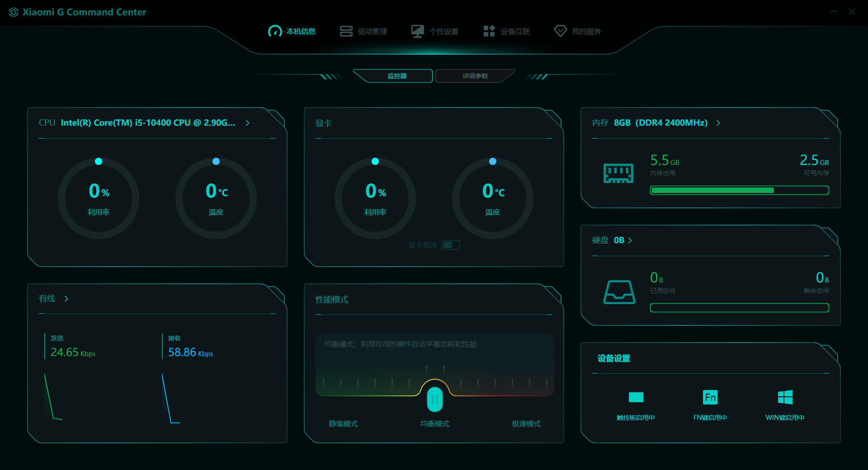868x470 pixels.
Task: Toggle the WIN key 启用中 icon
Action: click(x=785, y=397)
